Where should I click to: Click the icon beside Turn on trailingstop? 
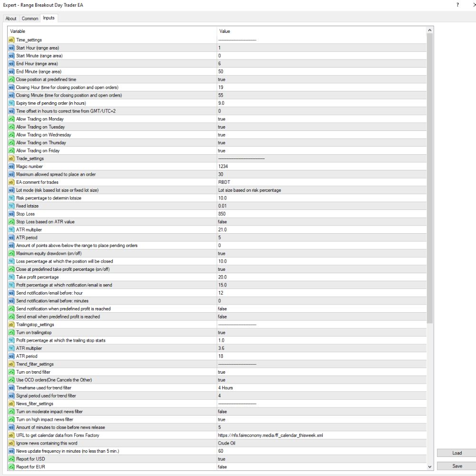(x=11, y=332)
